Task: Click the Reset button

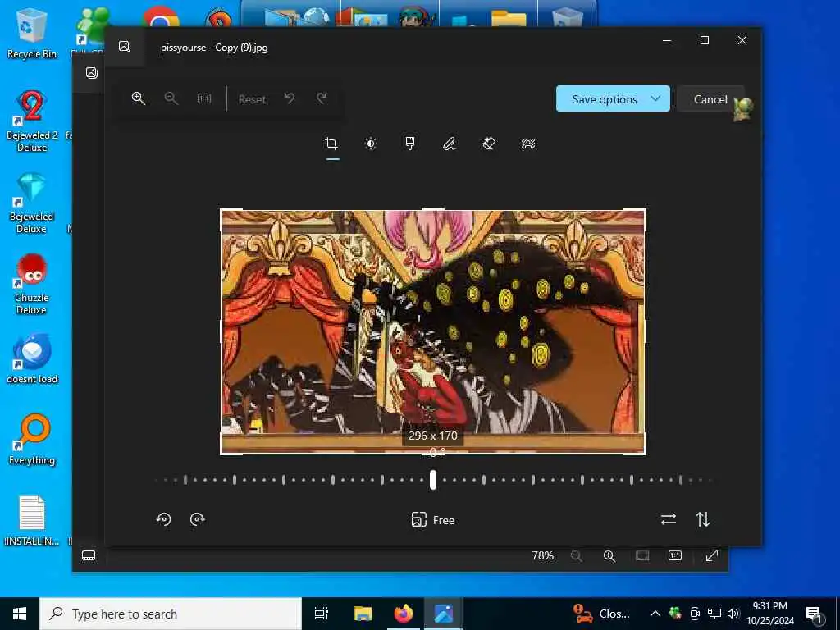Action: [252, 99]
